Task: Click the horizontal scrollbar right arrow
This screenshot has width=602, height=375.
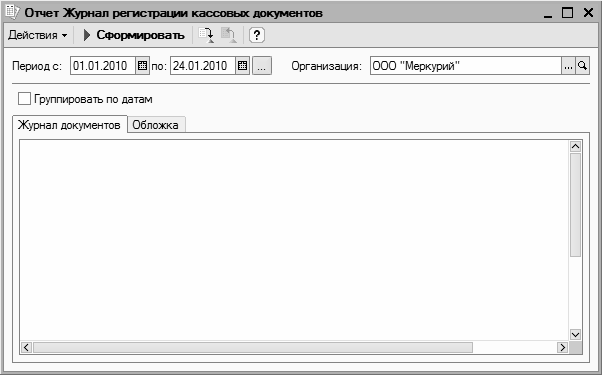Action: 562,347
